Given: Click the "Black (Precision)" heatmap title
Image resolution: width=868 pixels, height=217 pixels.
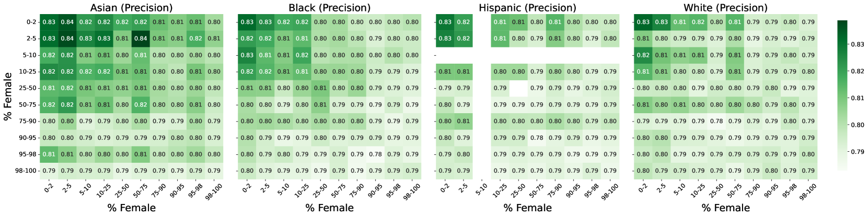Looking at the screenshot, I should [x=329, y=8].
